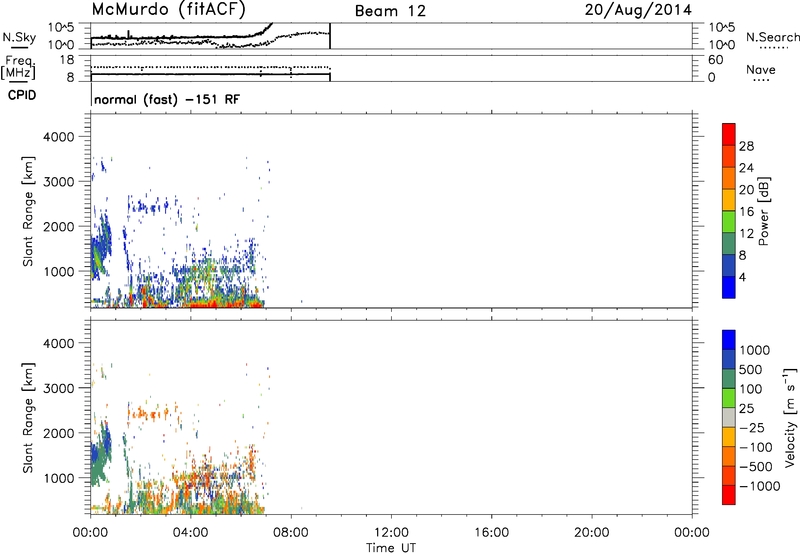Click the N.Search legend label

click(x=772, y=37)
